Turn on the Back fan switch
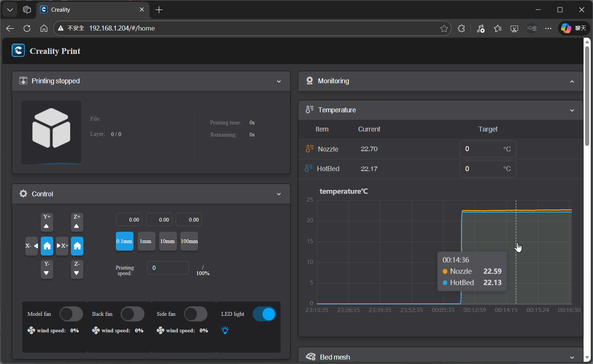The height and width of the screenshot is (364, 593). [x=132, y=314]
